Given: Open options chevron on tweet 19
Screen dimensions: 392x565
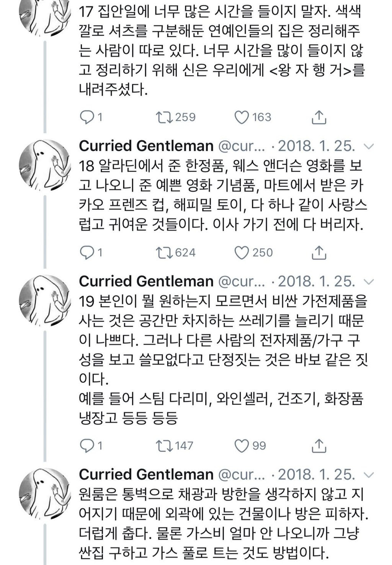Looking at the screenshot, I should point(369,282).
